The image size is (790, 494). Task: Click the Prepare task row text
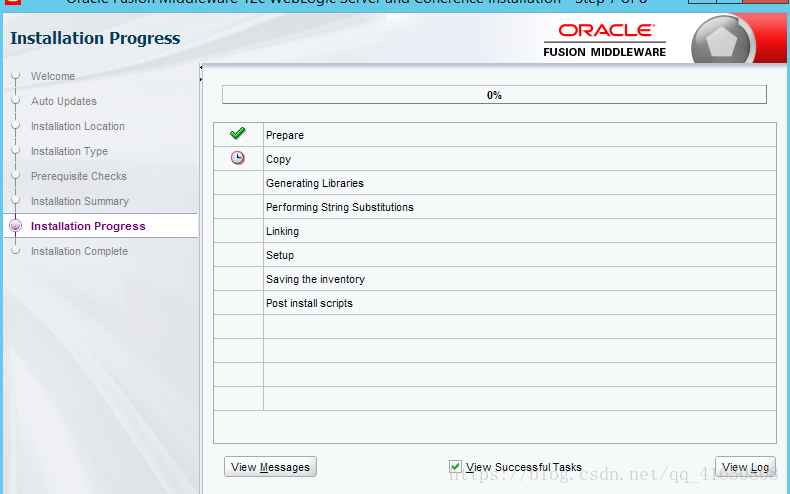(x=285, y=135)
